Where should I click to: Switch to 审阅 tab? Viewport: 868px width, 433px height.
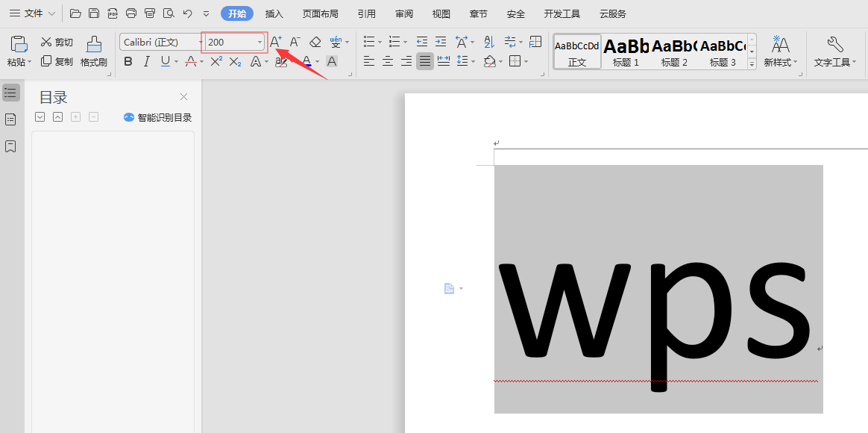tap(404, 14)
